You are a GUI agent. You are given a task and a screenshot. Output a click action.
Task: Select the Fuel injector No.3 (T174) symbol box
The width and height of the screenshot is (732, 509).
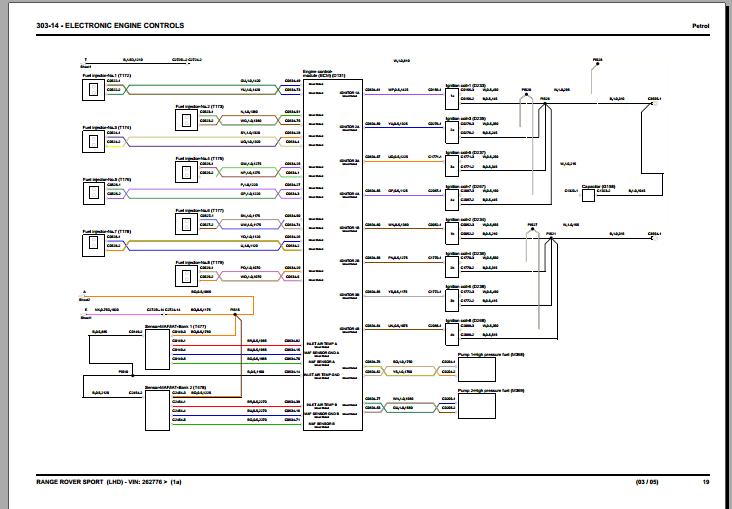point(93,141)
